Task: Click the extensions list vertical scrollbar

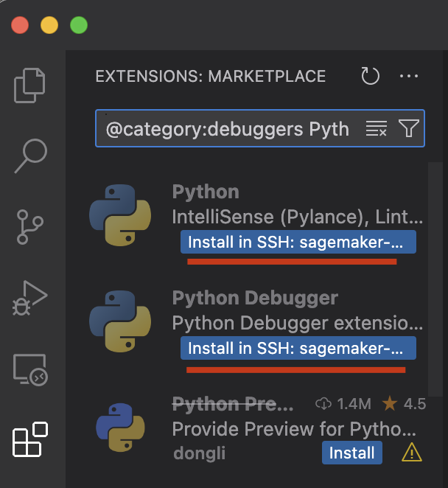Action: [435, 279]
